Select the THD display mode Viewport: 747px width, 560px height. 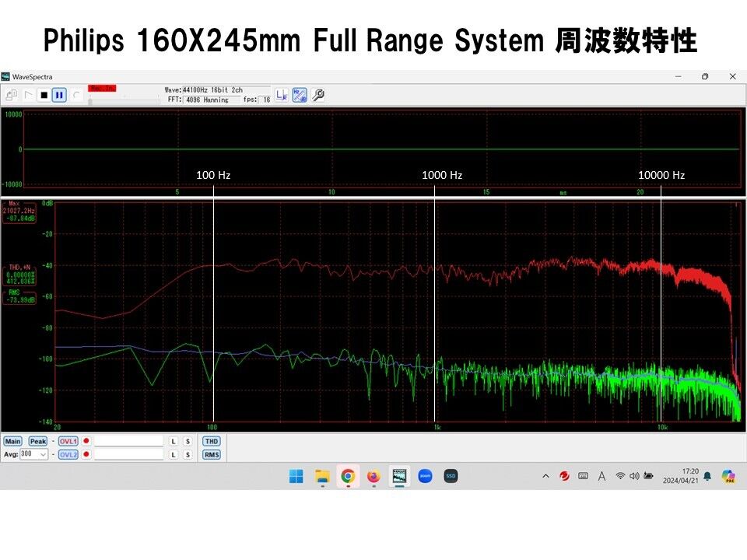[x=211, y=441]
